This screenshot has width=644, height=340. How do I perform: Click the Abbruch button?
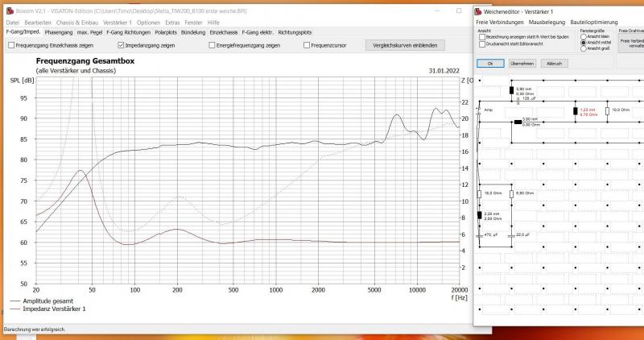point(554,64)
